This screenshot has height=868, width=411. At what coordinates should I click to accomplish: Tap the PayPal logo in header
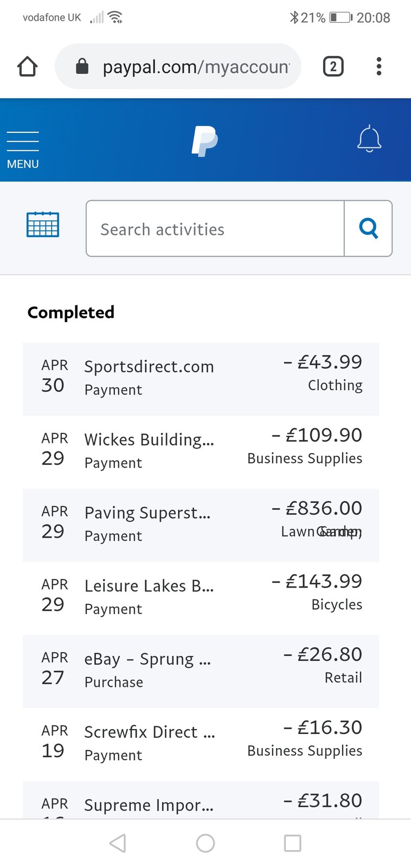tap(205, 141)
